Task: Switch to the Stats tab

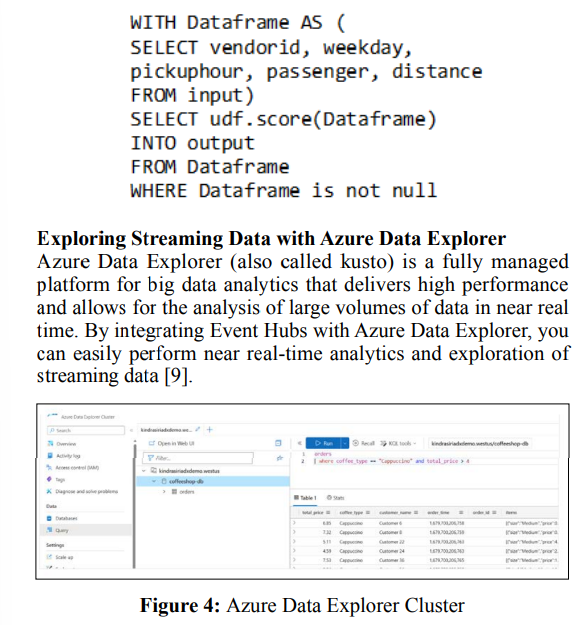Action: (x=335, y=498)
